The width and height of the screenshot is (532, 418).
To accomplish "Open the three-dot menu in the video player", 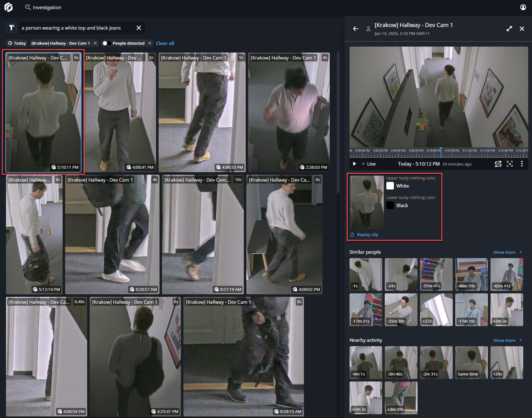I will pyautogui.click(x=522, y=164).
